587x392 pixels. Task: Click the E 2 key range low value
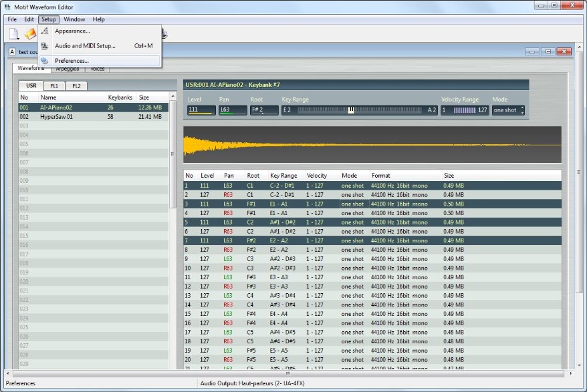tap(287, 110)
